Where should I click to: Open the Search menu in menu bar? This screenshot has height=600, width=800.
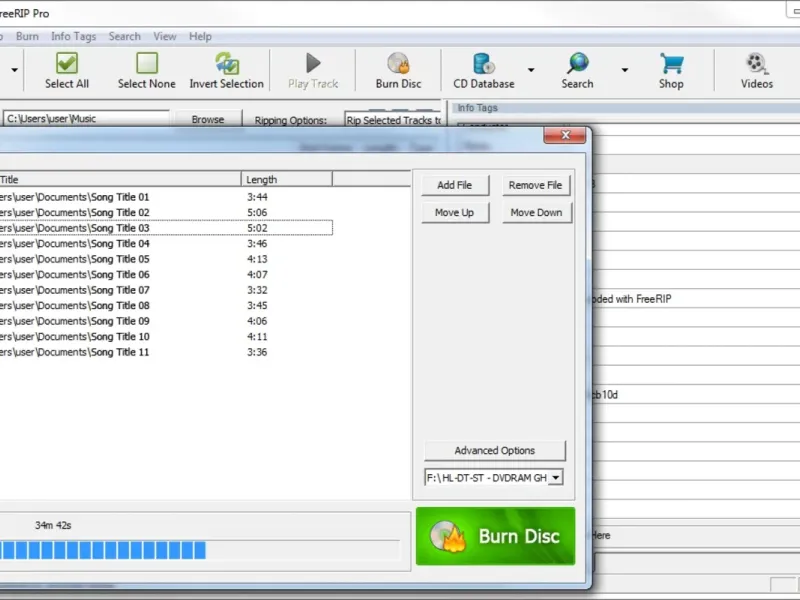point(124,36)
